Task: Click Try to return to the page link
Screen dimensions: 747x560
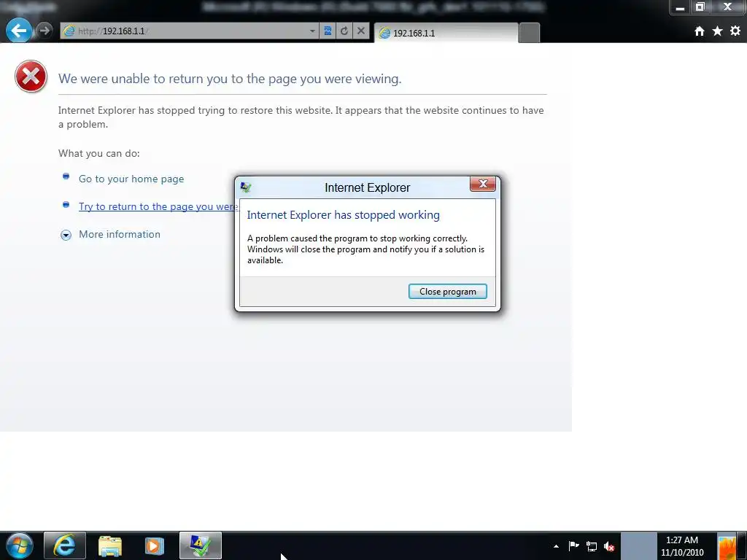Action: (x=158, y=206)
